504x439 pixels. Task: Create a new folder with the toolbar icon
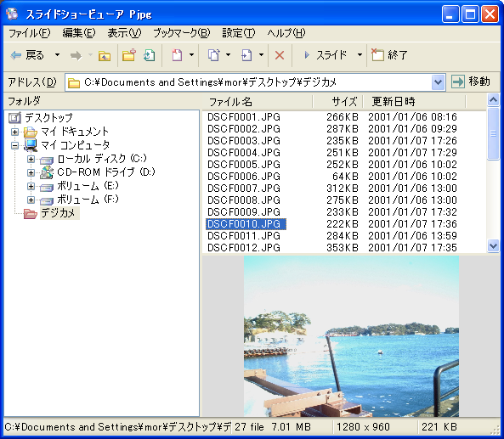129,55
